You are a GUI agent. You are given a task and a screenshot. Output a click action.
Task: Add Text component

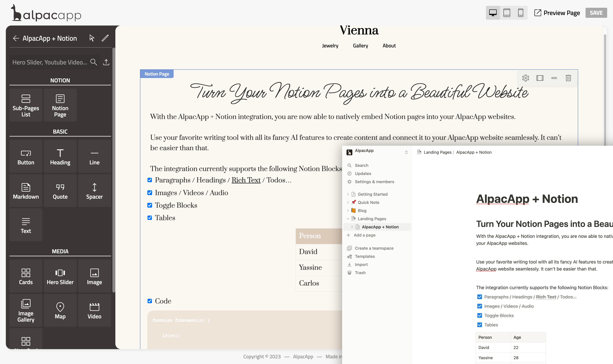coord(26,225)
